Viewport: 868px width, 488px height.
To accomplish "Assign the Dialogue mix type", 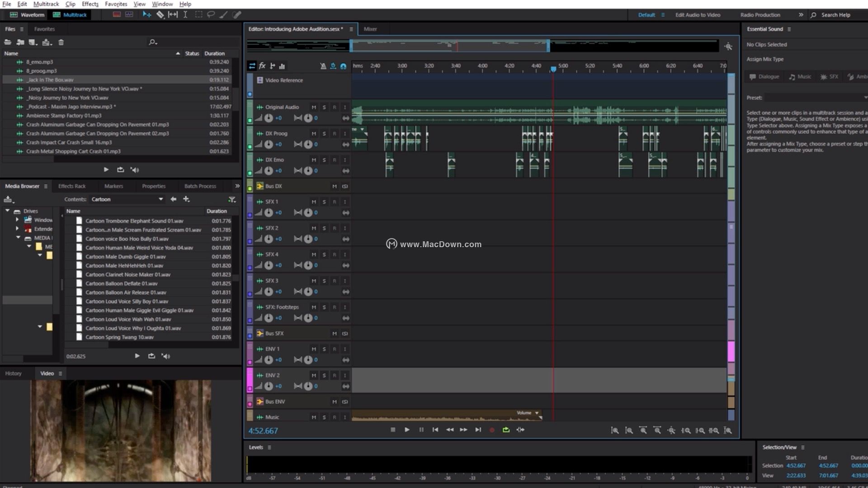I will point(764,77).
